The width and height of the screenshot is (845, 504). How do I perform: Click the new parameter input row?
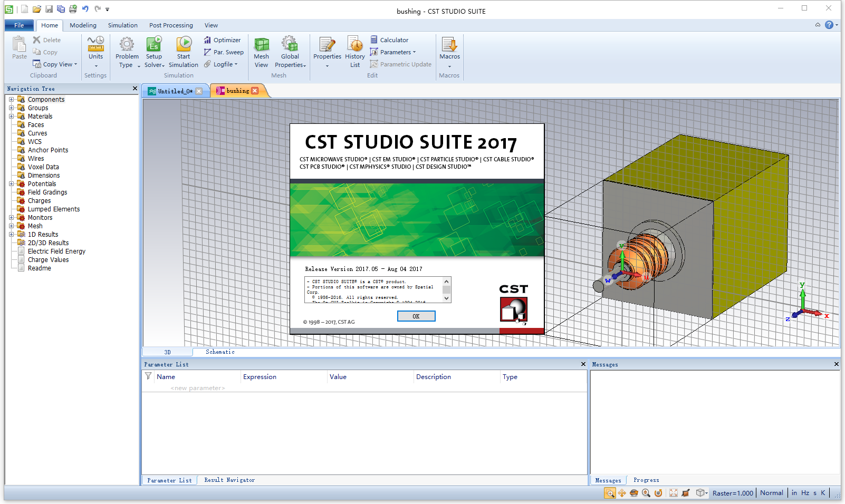pyautogui.click(x=364, y=388)
